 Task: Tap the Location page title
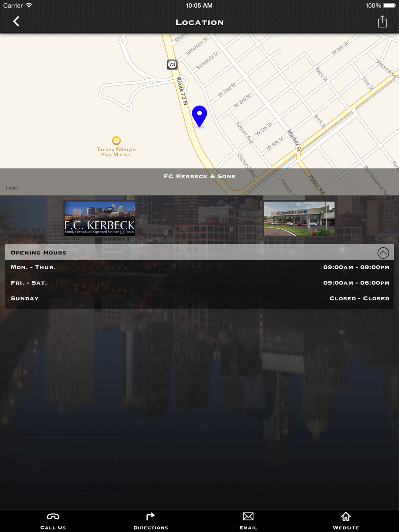(199, 22)
